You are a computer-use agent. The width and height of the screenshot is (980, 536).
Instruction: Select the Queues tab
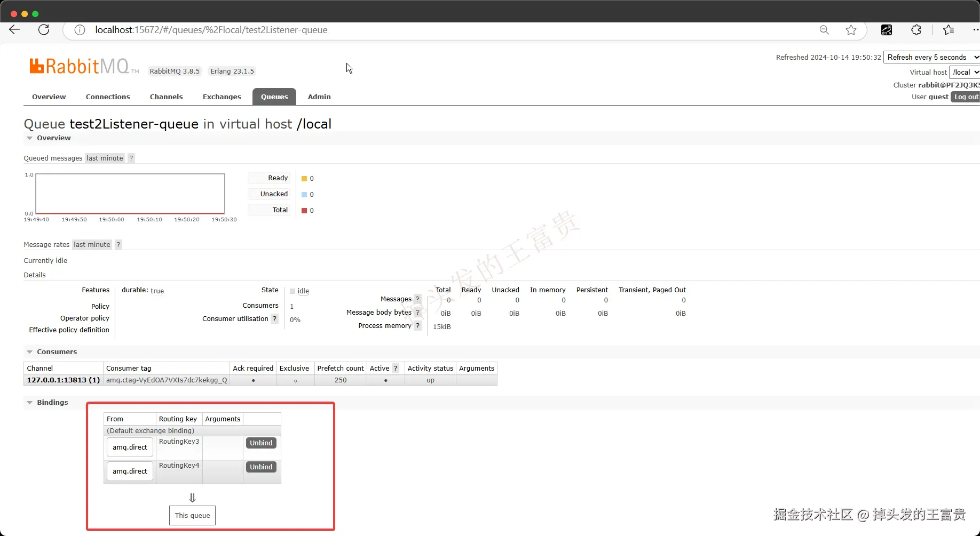(274, 97)
